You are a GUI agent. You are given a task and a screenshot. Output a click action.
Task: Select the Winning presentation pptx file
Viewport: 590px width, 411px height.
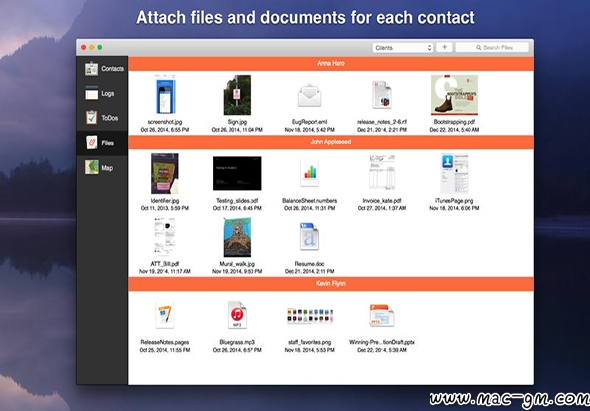[x=382, y=315]
